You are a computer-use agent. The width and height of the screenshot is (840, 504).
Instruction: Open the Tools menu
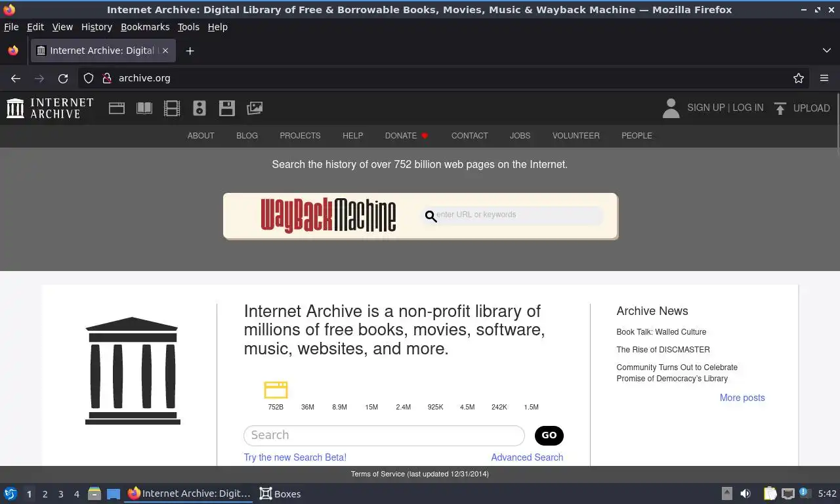pos(188,27)
